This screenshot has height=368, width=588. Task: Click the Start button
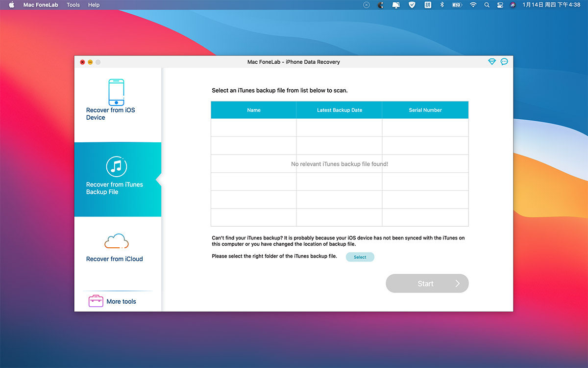[427, 284]
